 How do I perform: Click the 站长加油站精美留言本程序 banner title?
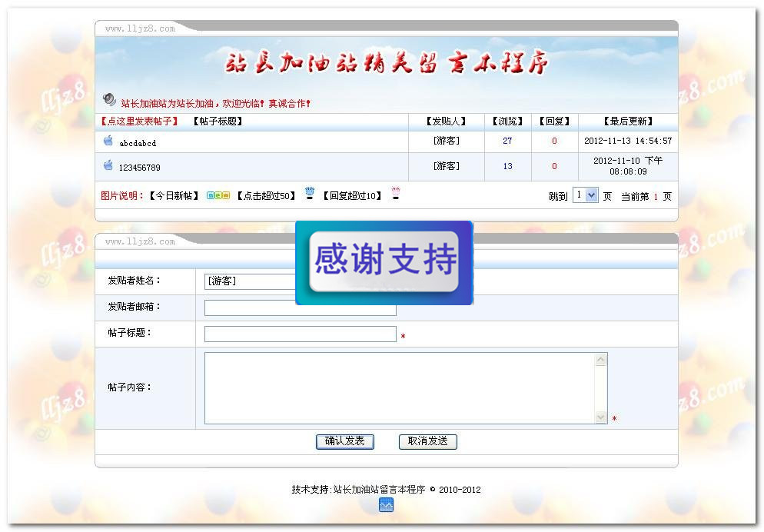point(387,63)
